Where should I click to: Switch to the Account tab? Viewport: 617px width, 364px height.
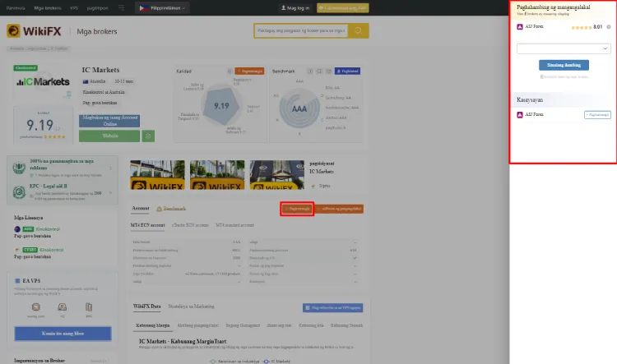click(141, 209)
